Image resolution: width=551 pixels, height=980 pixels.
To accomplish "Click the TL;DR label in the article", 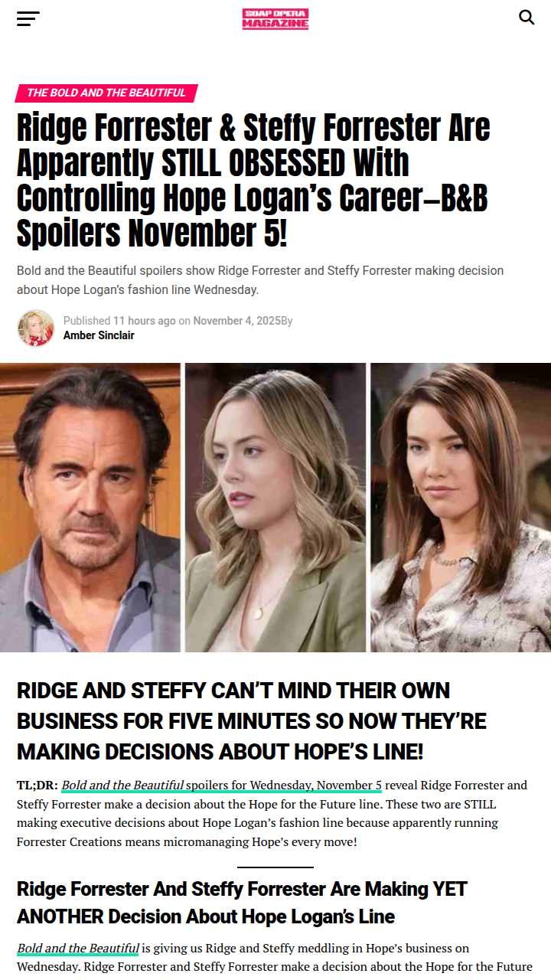I will [37, 786].
